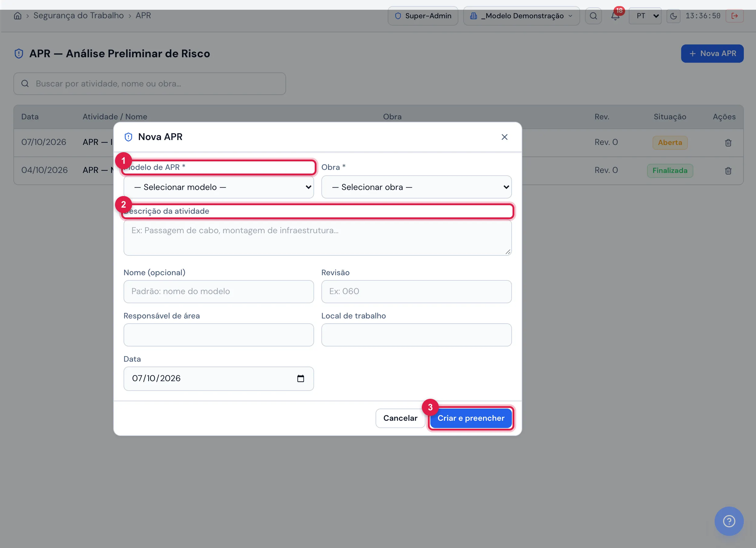Go to the home icon in breadcrumb
The image size is (756, 548).
tap(18, 16)
